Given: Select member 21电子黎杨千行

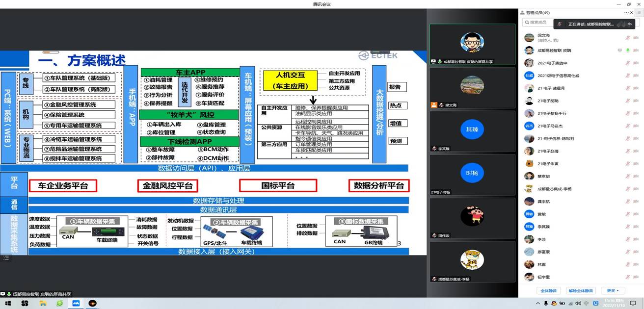Looking at the screenshot, I should coord(581,113).
